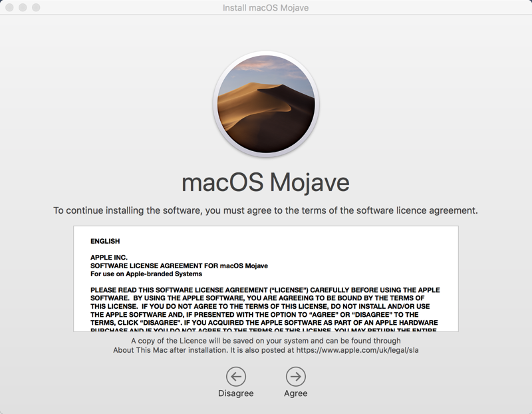Click the About This Mac after installation text
This screenshot has width=532, height=414.
coord(173,349)
